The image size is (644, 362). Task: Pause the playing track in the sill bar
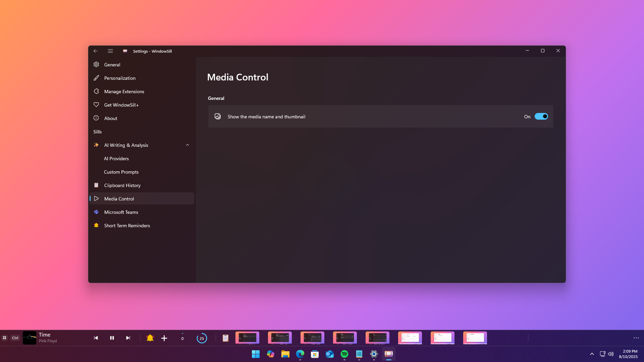pyautogui.click(x=112, y=338)
